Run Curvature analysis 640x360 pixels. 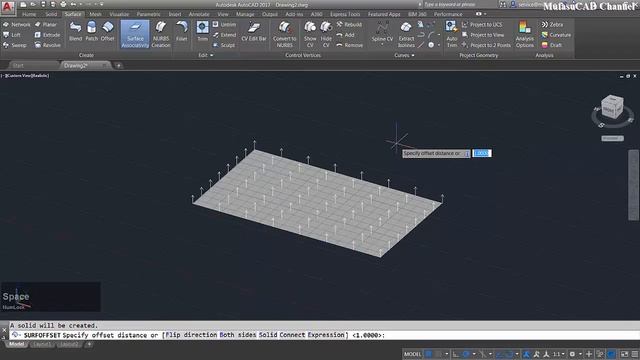pos(556,35)
